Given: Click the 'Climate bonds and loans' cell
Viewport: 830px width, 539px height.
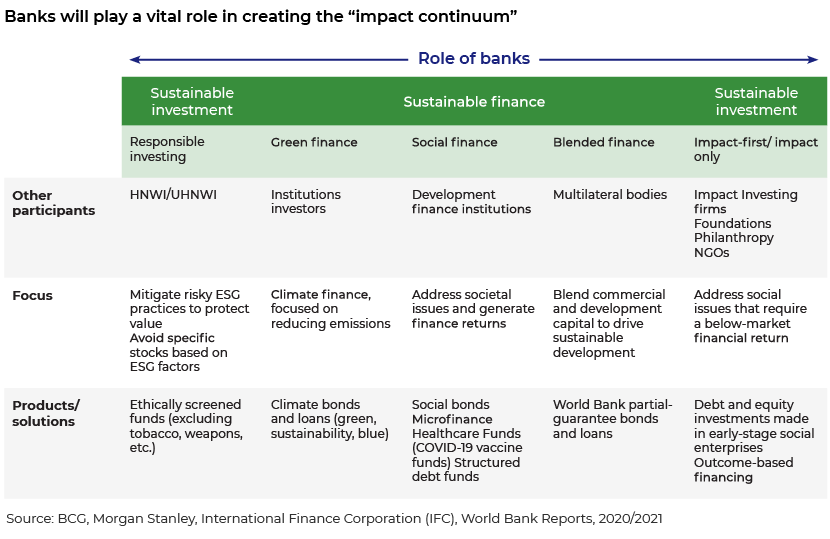Looking at the screenshot, I should click(330, 419).
